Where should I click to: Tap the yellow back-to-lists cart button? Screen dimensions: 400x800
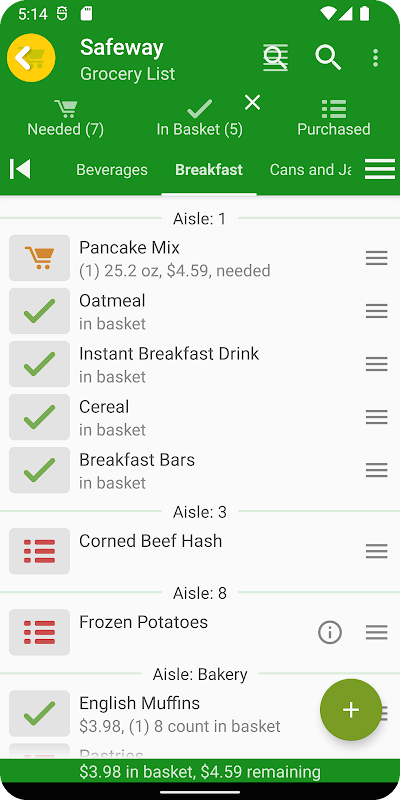point(31,58)
